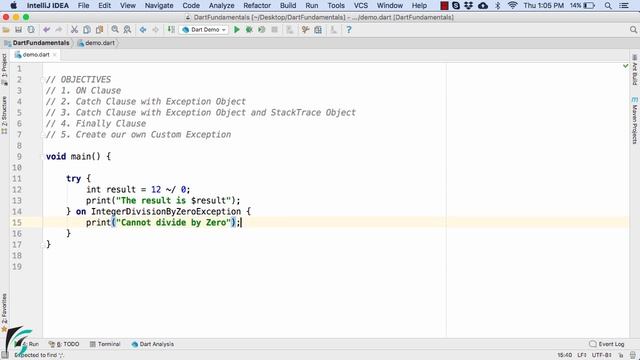Click the Open folder toolbar icon
The width and height of the screenshot is (640, 360).
(6, 30)
